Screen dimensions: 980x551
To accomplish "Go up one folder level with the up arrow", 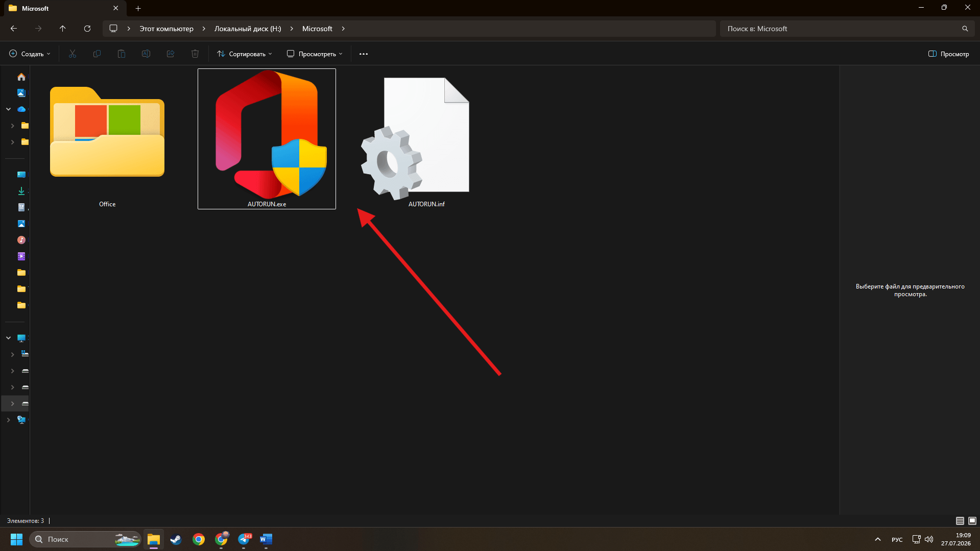I will [63, 29].
